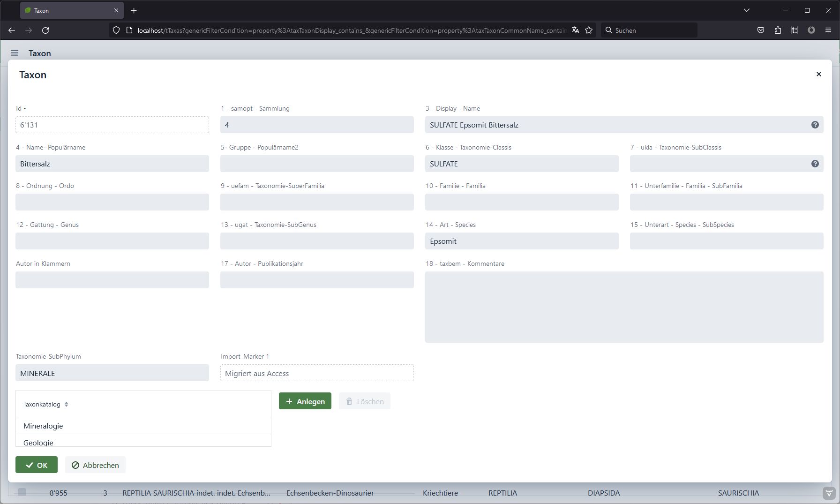Confirm dialog with OK button
840x504 pixels.
click(37, 465)
